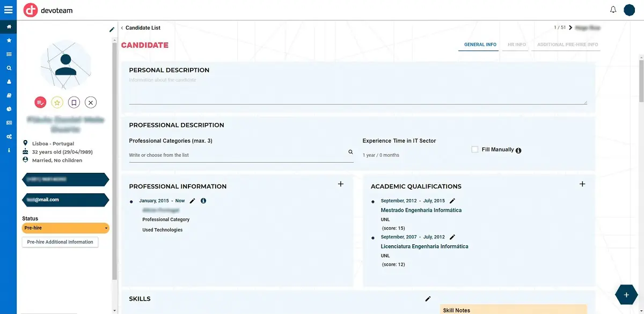Add an academic qualification with the plus button
644x314 pixels.
click(582, 184)
